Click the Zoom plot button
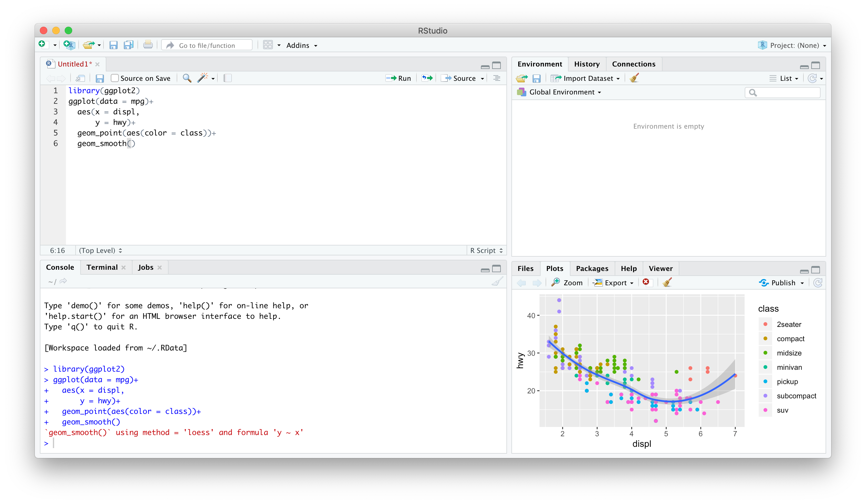 coord(567,282)
